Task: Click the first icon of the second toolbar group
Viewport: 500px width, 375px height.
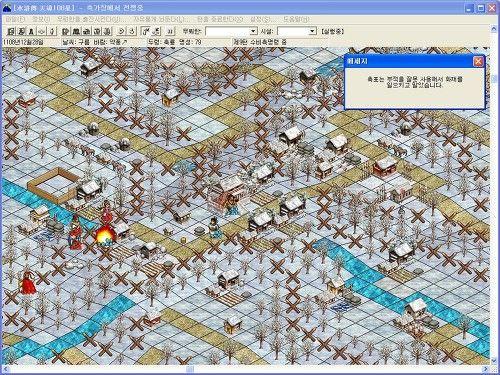Action: [66, 31]
